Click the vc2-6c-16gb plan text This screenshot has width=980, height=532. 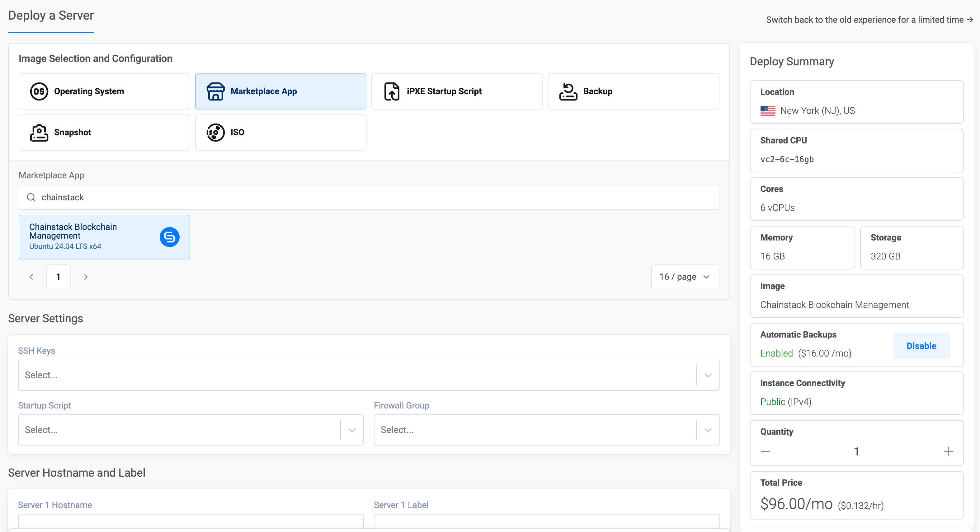click(x=787, y=159)
